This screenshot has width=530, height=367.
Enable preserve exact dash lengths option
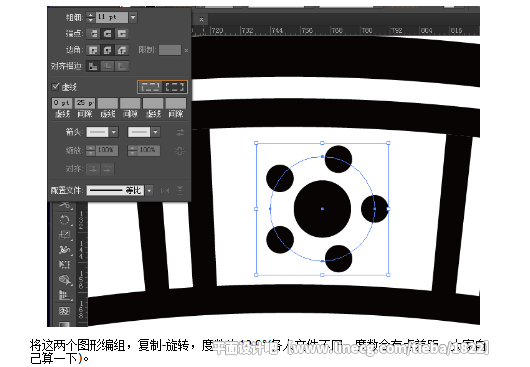(150, 87)
